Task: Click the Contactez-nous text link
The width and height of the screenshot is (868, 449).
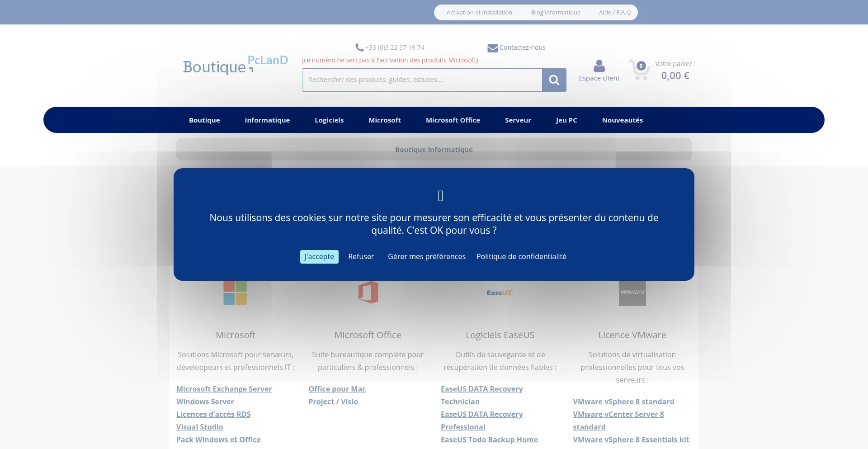Action: (522, 47)
